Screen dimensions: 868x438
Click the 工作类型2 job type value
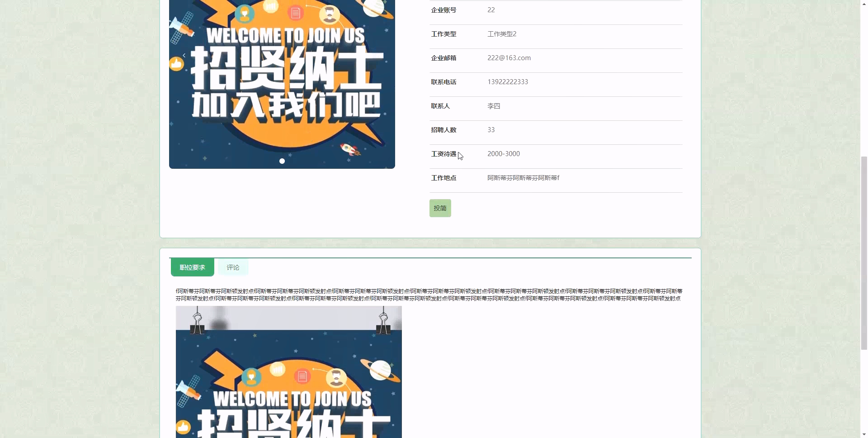click(x=502, y=33)
